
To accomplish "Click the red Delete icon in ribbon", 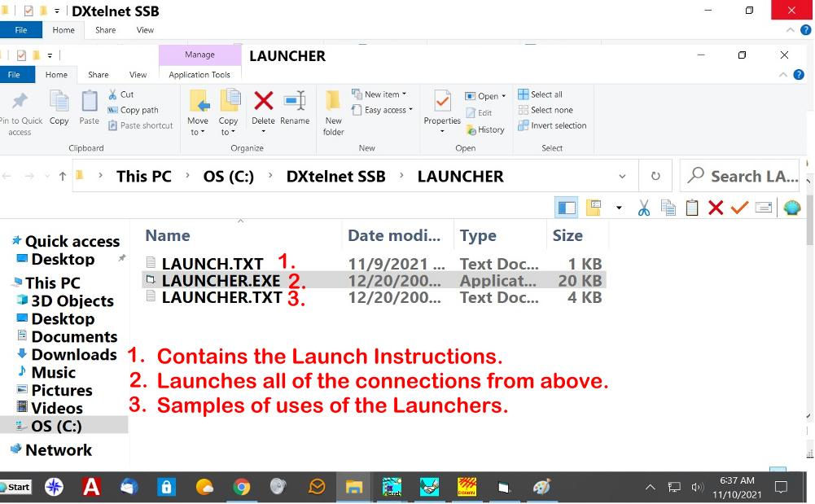I will (x=264, y=100).
